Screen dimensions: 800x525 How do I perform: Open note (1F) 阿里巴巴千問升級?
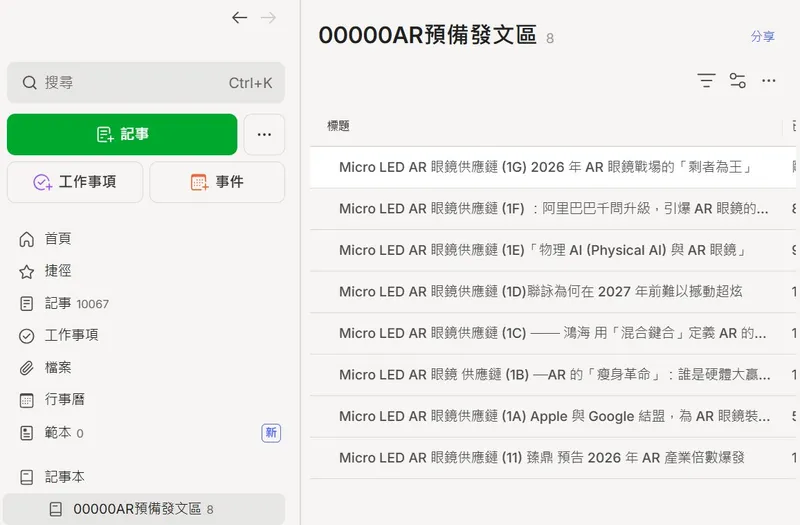tap(553, 209)
